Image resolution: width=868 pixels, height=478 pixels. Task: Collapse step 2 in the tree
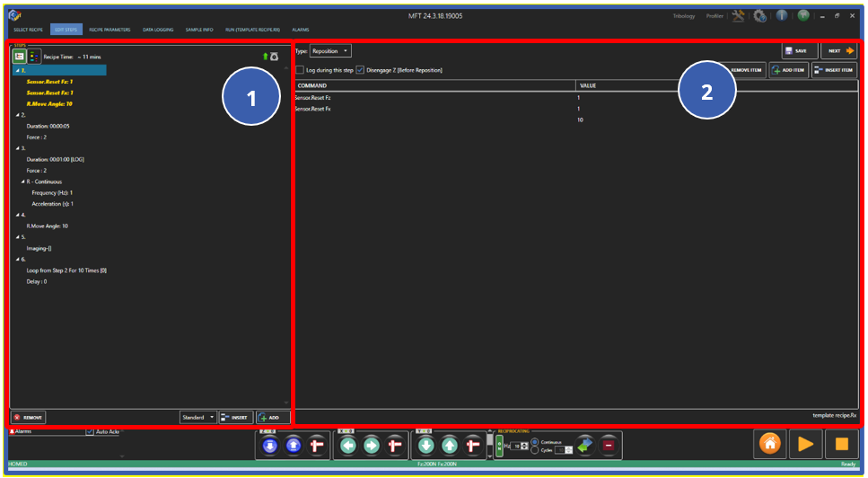point(17,115)
